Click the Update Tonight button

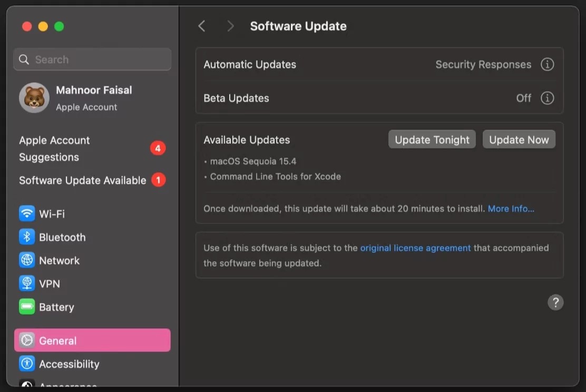pyautogui.click(x=432, y=139)
